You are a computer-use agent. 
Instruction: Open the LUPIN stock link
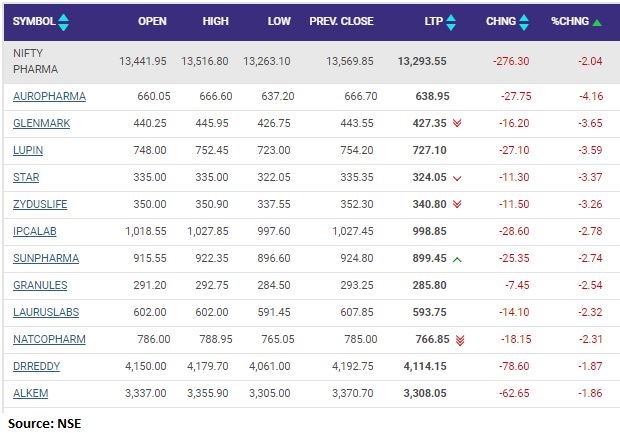(x=28, y=151)
